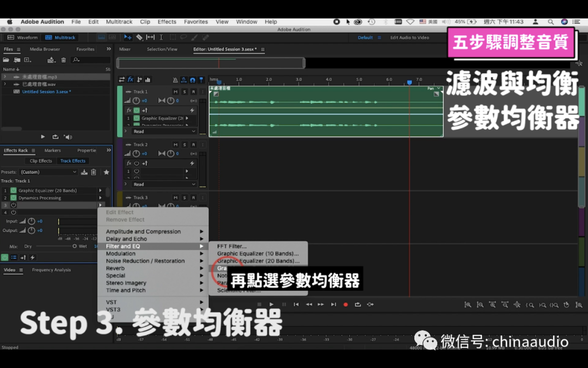
Task: Open arrow menu for Graphic Equalizer (20 Bands) slot
Action: (x=100, y=190)
